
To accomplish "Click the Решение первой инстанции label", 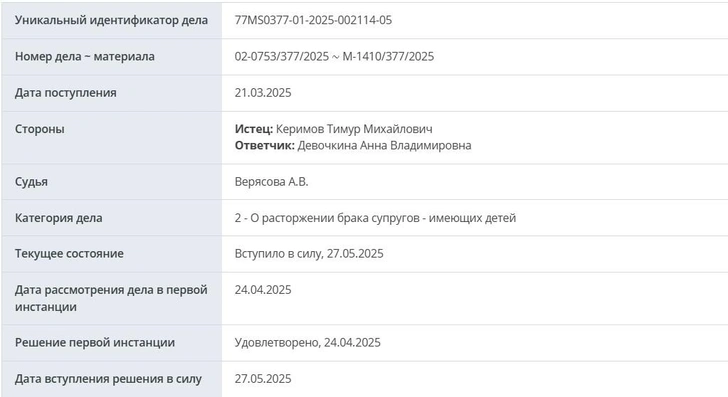I will 95,342.
